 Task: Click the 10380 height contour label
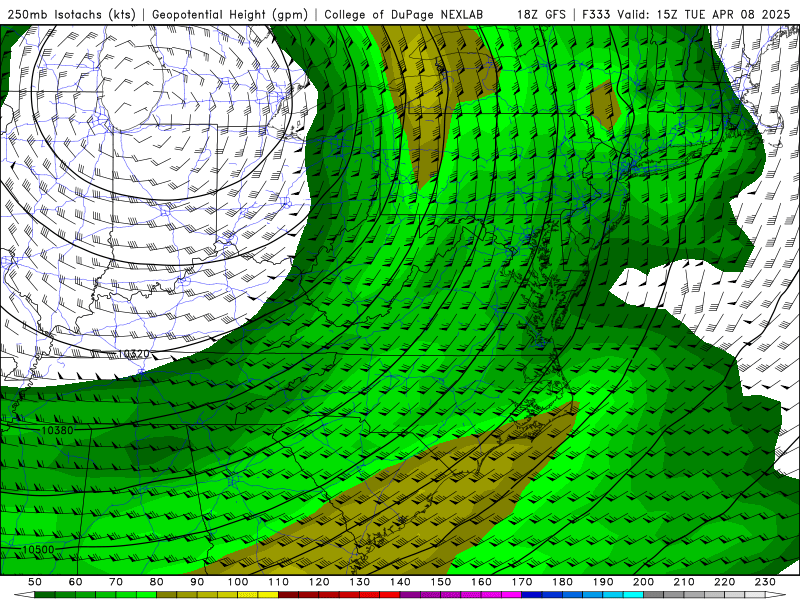pyautogui.click(x=57, y=430)
